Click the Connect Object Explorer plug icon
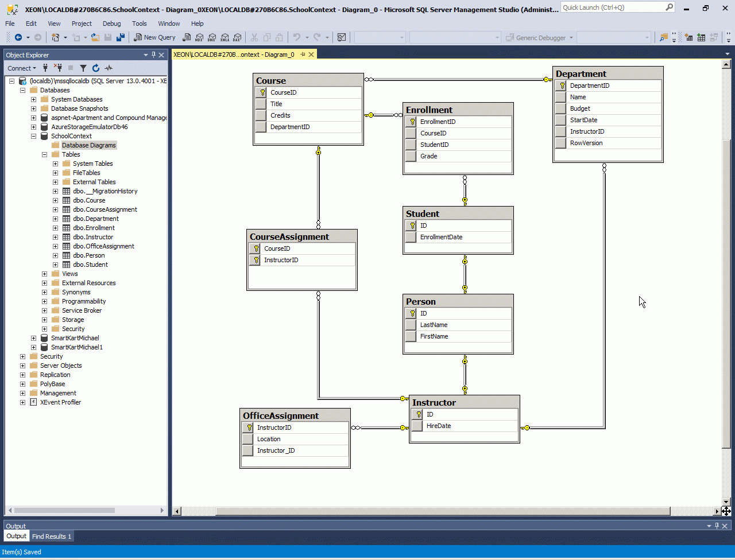The image size is (735, 560). [45, 68]
